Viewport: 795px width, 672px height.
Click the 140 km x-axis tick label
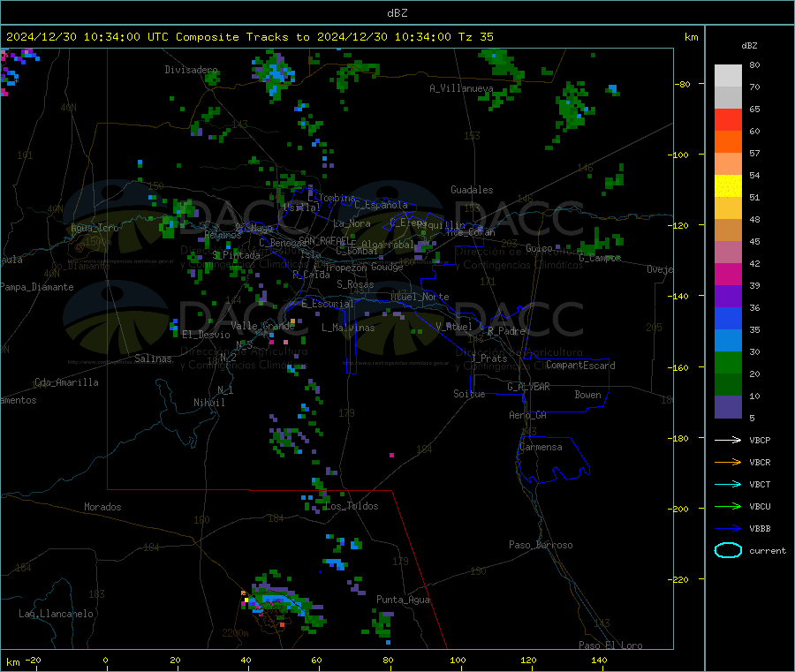coord(599,660)
